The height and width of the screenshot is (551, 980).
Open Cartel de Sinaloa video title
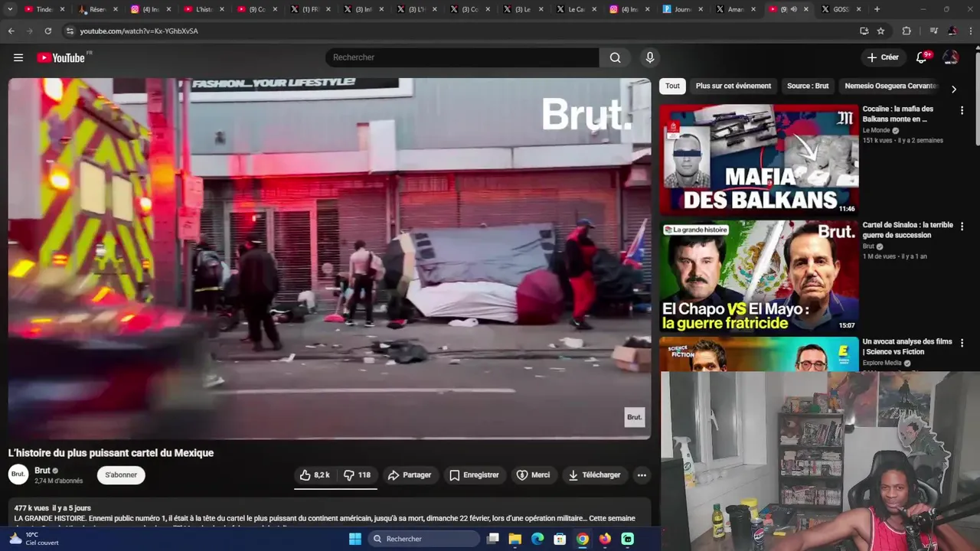tap(907, 230)
